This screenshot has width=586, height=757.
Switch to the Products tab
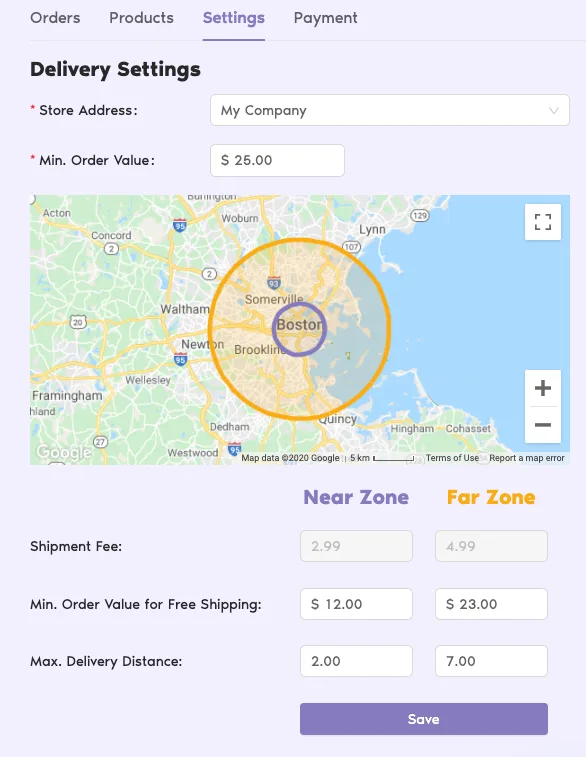pyautogui.click(x=141, y=18)
